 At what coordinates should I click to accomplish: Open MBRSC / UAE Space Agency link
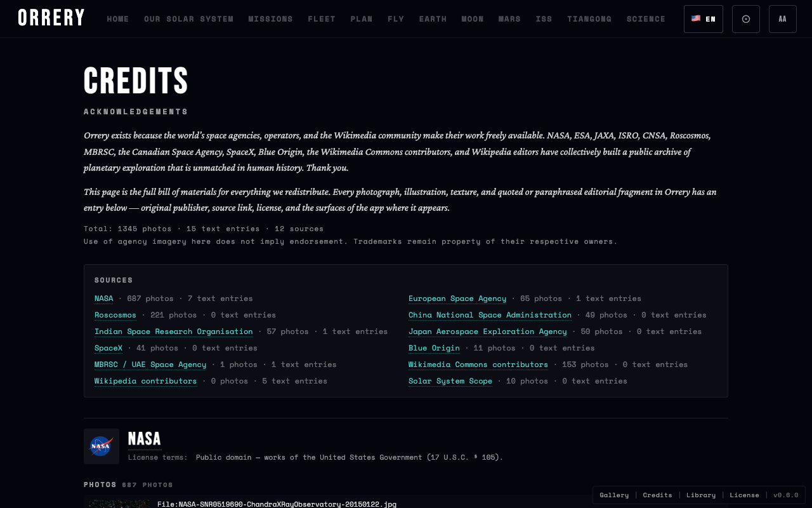coord(150,364)
